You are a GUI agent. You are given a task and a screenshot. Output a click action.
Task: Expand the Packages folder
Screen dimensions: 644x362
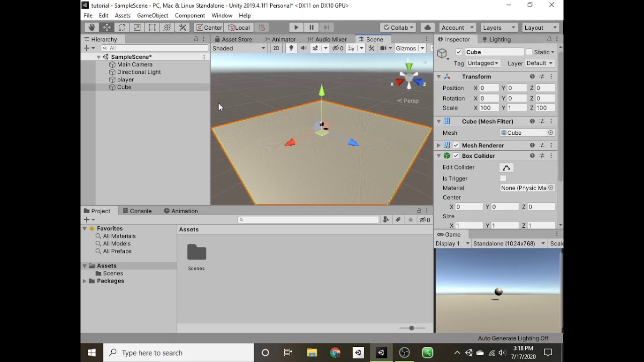(85, 281)
